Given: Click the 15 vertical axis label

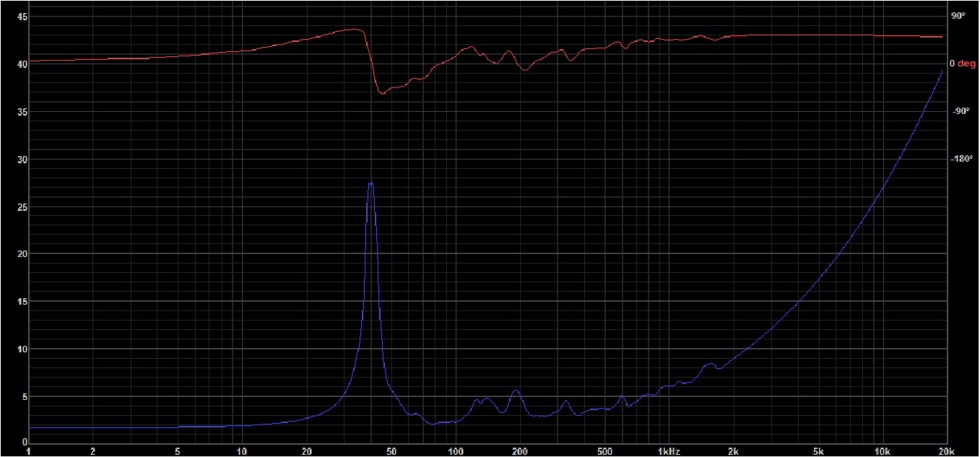Looking at the screenshot, I should 22,302.
